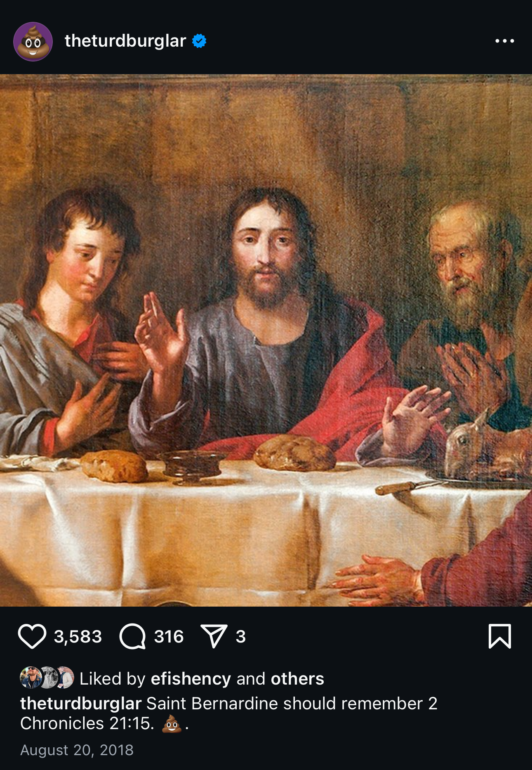View the 3,583 likes count
Image resolution: width=532 pixels, height=770 pixels.
(78, 636)
